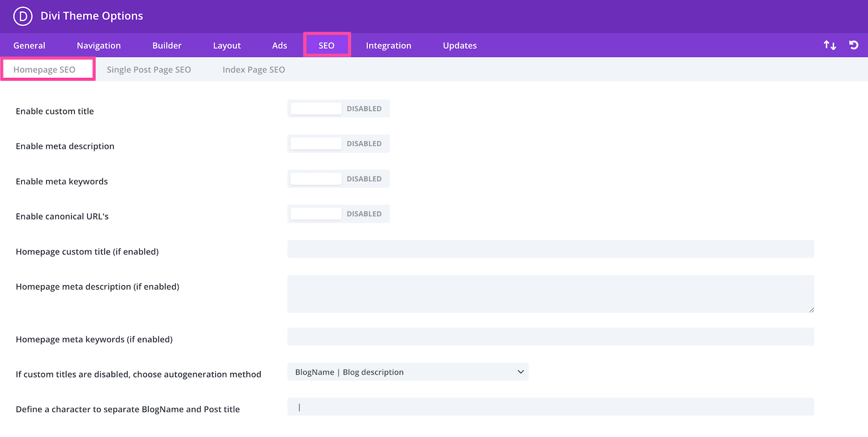
Task: Open the title autogeneration method dropdown
Action: (407, 372)
